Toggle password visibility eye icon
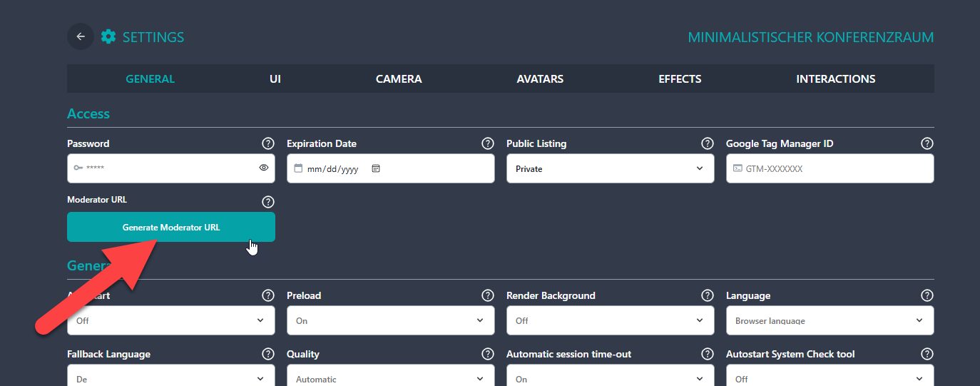 (264, 168)
